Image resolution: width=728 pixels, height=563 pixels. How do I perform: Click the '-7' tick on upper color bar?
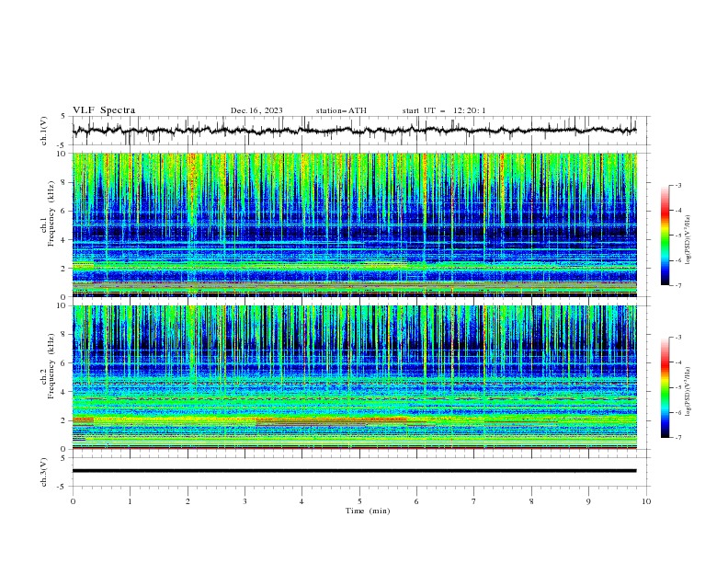click(678, 285)
